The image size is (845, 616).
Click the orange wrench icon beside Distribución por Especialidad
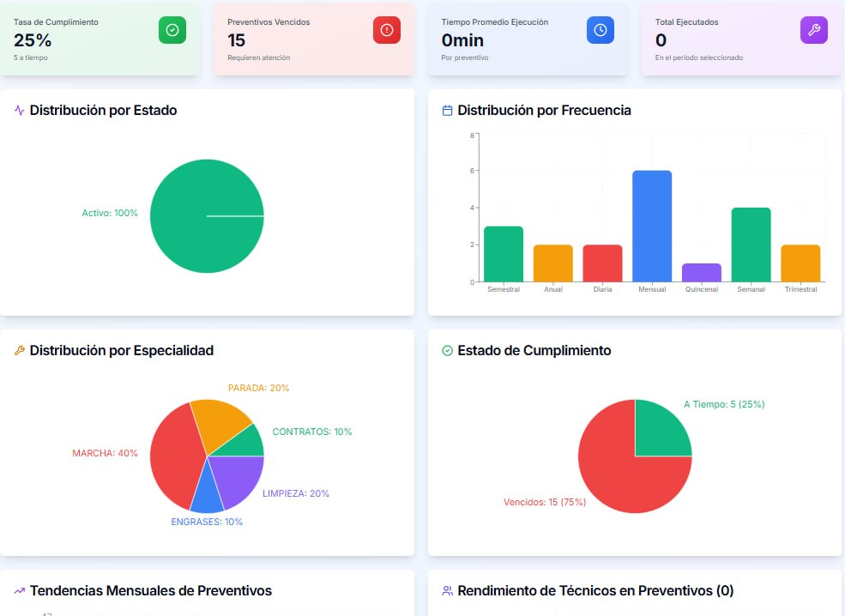point(20,351)
